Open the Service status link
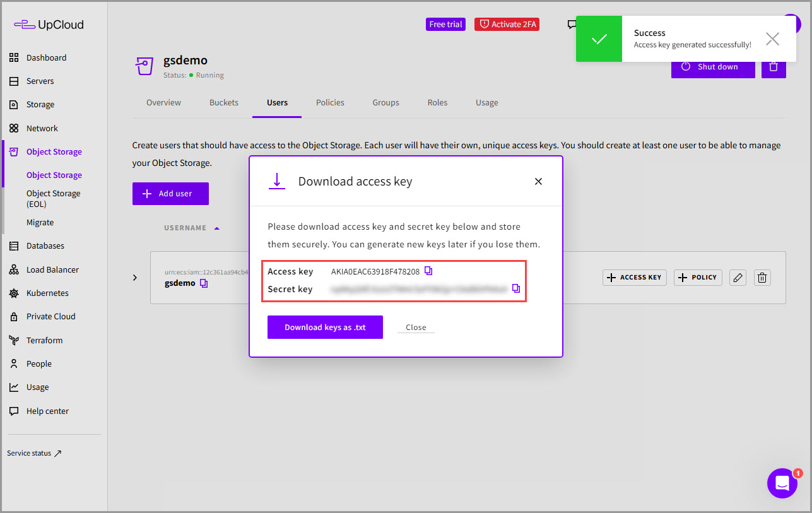The height and width of the screenshot is (513, 812). (x=34, y=453)
